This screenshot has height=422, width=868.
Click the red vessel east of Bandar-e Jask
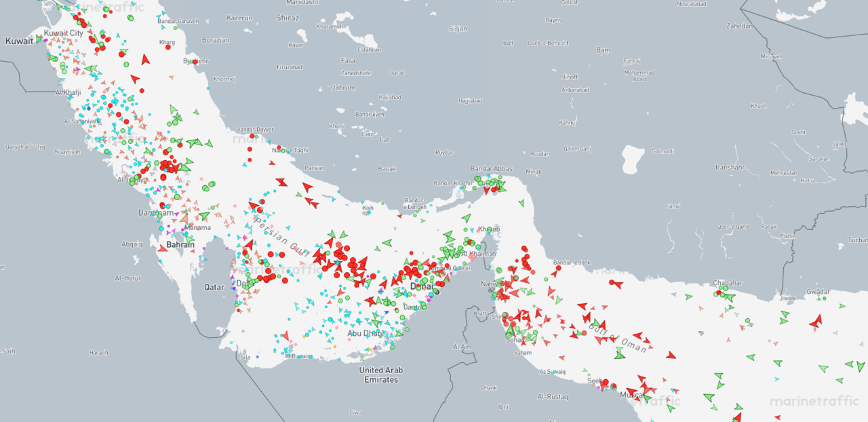tap(618, 285)
